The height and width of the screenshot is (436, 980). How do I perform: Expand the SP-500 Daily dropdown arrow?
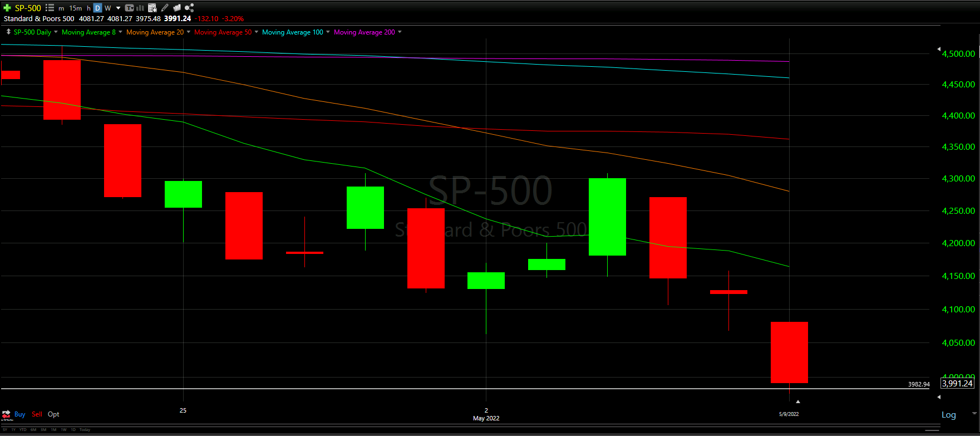tap(56, 32)
